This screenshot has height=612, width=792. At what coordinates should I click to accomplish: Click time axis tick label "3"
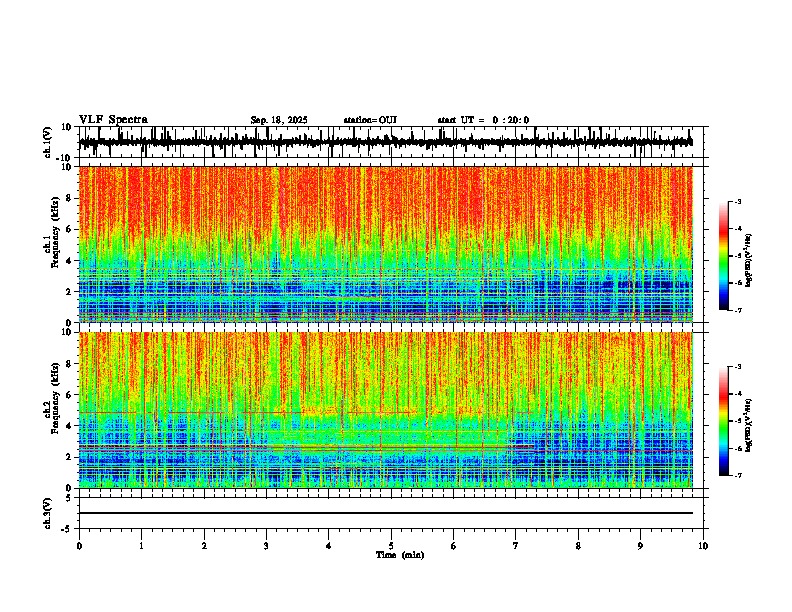coord(266,546)
